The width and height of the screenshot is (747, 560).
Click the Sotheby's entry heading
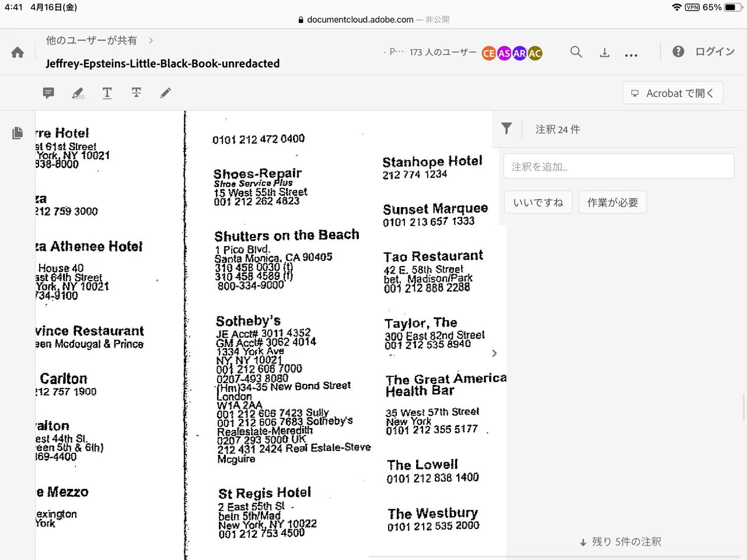248,321
